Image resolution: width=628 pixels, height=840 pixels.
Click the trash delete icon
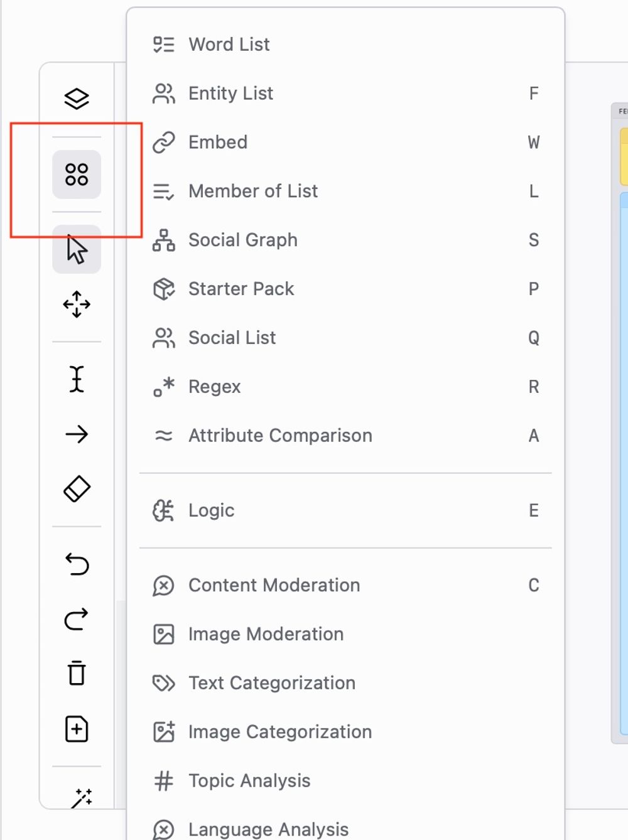(77, 673)
